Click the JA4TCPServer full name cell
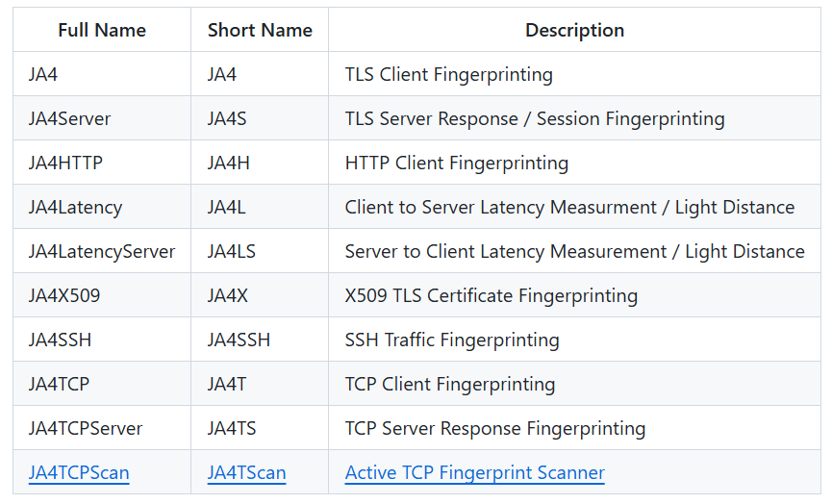This screenshot has width=832, height=504. click(102, 428)
